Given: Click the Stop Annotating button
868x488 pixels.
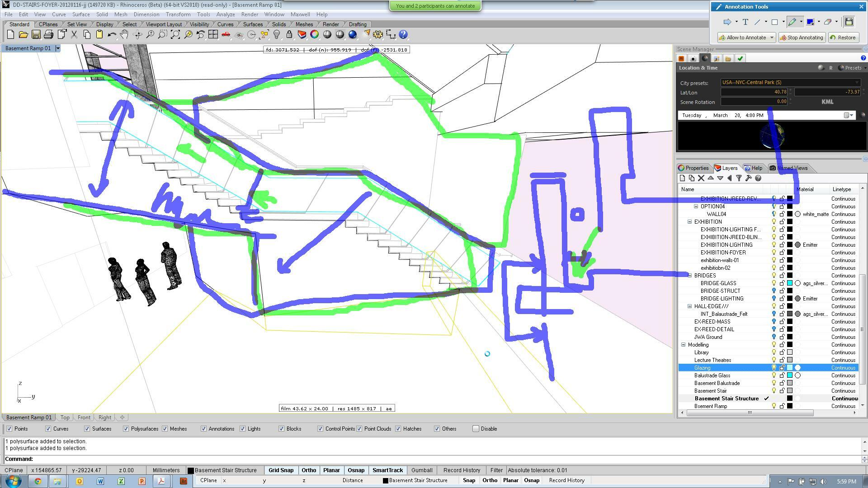Looking at the screenshot, I should 802,38.
